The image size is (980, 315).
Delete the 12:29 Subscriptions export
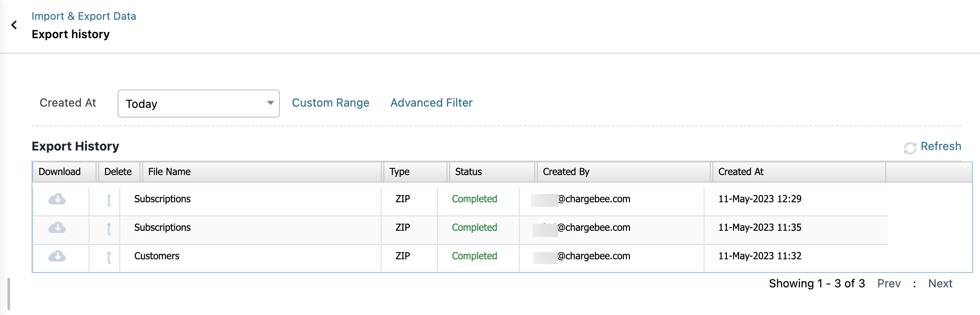pyautogui.click(x=109, y=200)
